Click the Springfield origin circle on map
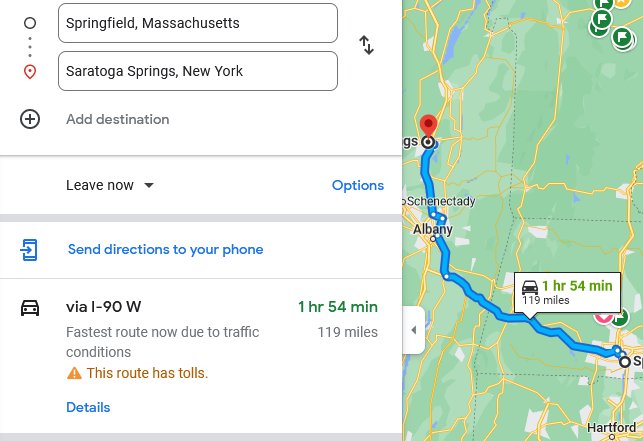This screenshot has height=441, width=643. pyautogui.click(x=625, y=362)
